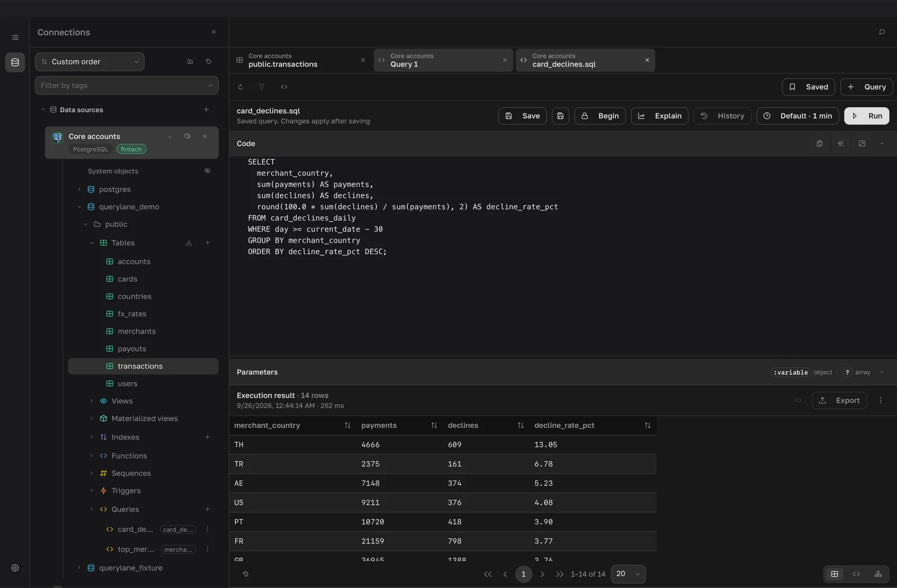Image resolution: width=897 pixels, height=588 pixels.
Task: Go to next results page arrow
Action: tap(542, 574)
